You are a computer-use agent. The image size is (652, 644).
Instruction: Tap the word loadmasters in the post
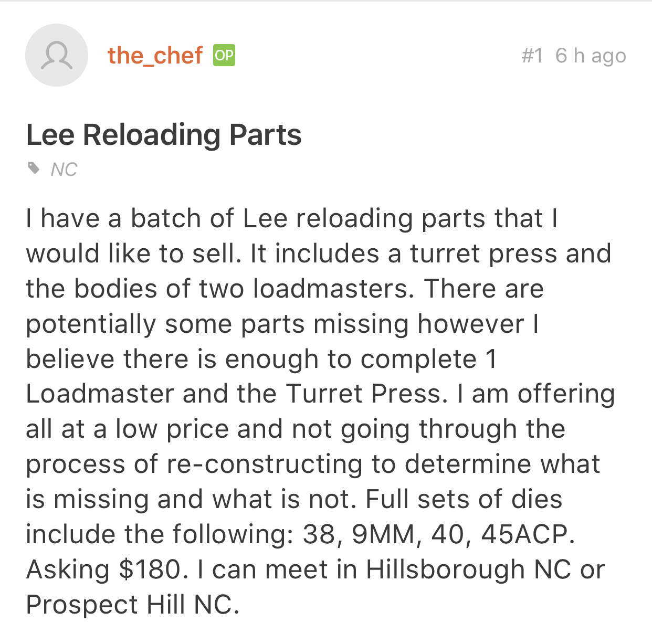pyautogui.click(x=330, y=289)
